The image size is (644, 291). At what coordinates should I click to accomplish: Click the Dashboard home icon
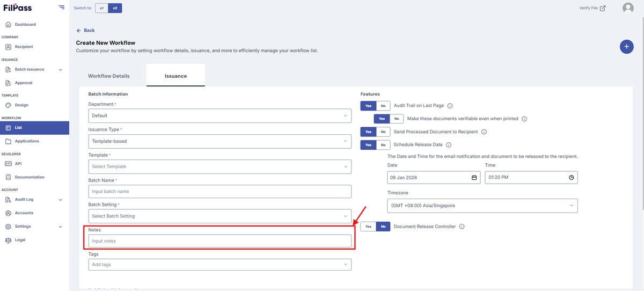click(8, 25)
